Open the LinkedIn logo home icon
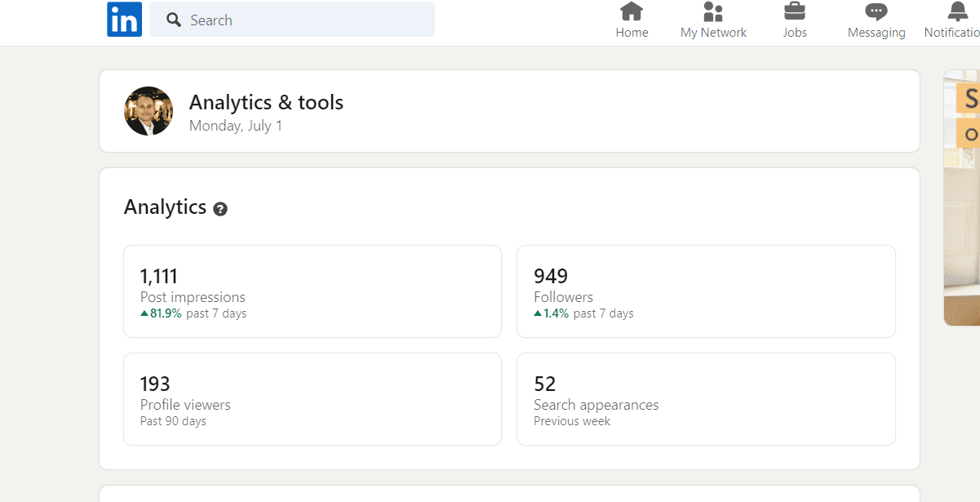The width and height of the screenshot is (980, 502). pyautogui.click(x=124, y=20)
